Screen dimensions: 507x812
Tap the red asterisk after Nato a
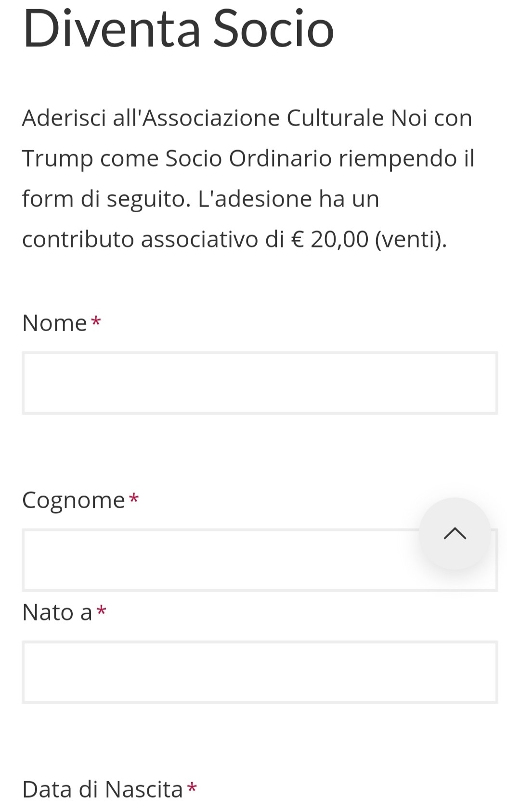(101, 611)
